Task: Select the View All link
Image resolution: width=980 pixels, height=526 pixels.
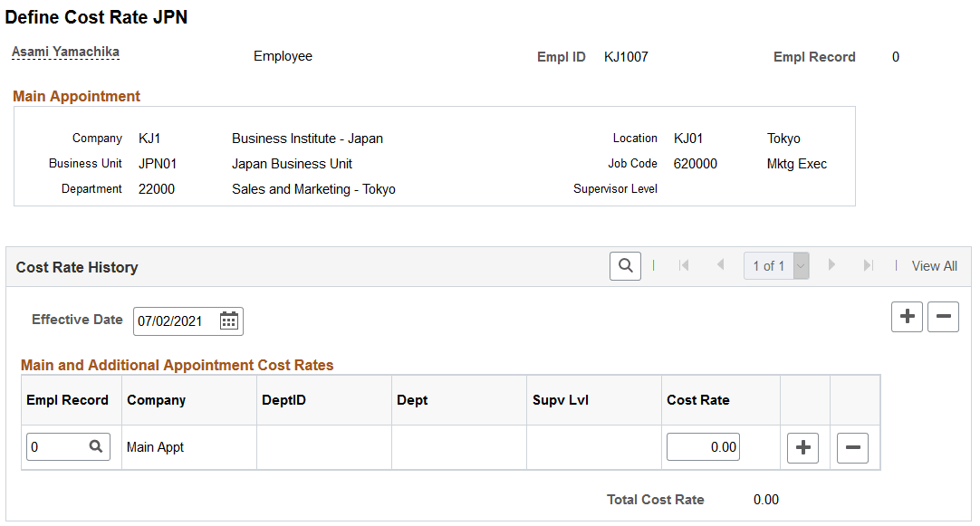Action: [x=934, y=265]
